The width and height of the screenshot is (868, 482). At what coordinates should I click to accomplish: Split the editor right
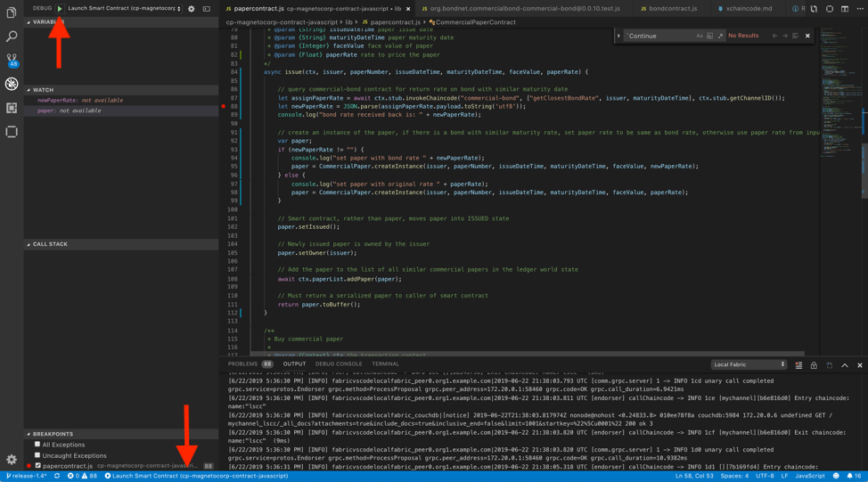pyautogui.click(x=845, y=9)
